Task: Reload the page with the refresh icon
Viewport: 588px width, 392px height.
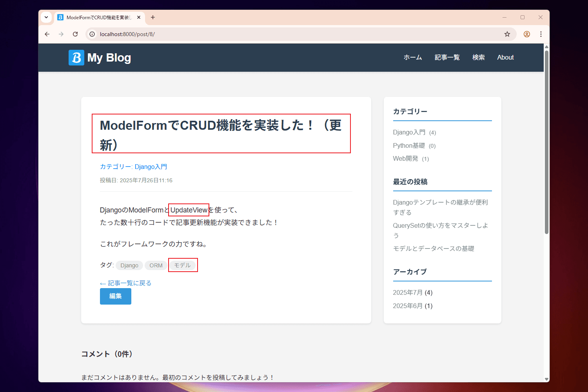Action: (x=75, y=34)
